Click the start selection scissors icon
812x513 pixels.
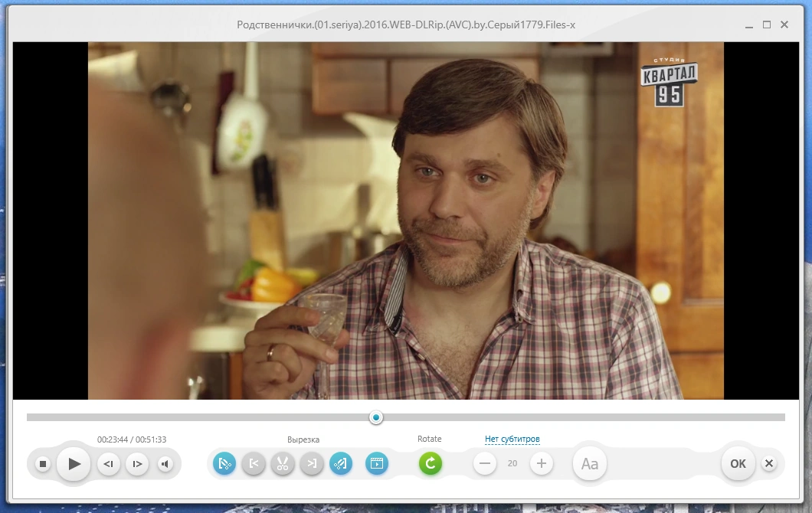(224, 463)
